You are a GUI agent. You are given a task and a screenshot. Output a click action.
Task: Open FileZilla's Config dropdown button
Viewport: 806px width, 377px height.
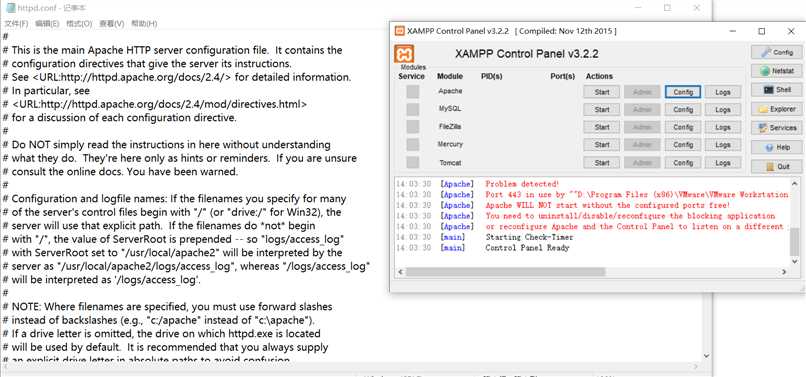coord(683,127)
